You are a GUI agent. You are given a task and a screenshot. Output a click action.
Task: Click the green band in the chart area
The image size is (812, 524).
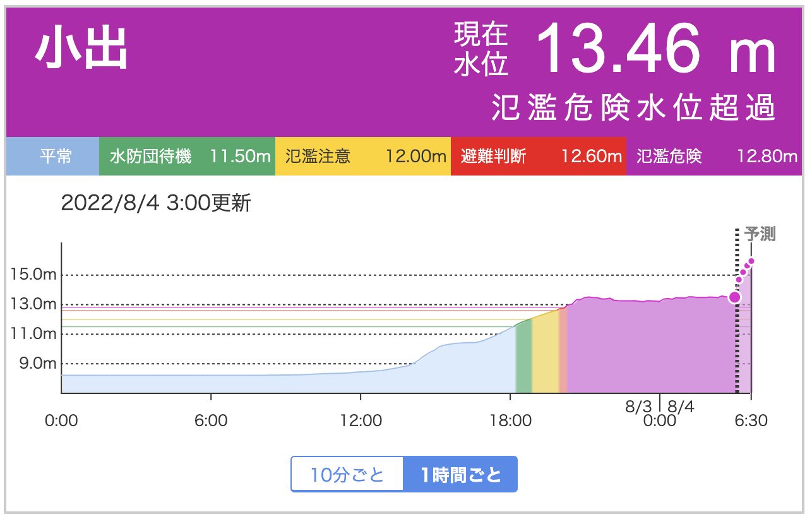pyautogui.click(x=524, y=357)
